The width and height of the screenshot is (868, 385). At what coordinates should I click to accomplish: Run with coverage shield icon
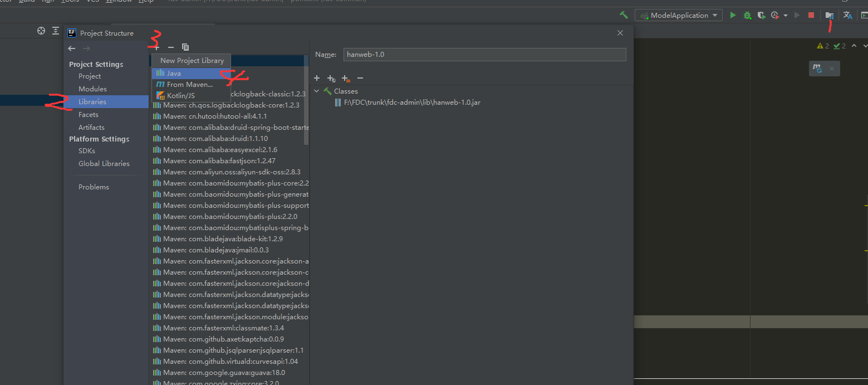point(761,15)
